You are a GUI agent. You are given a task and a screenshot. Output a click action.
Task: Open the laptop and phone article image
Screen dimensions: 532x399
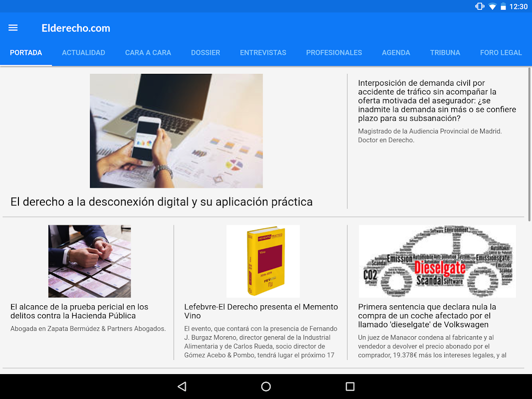click(176, 131)
